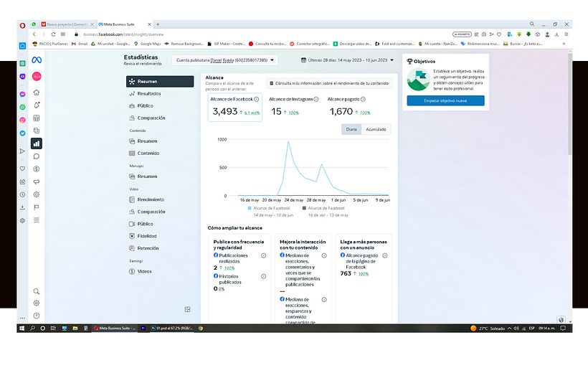Collapse the Estadísticas side navigation panel
Screen dimensions: 588x368
187,309
